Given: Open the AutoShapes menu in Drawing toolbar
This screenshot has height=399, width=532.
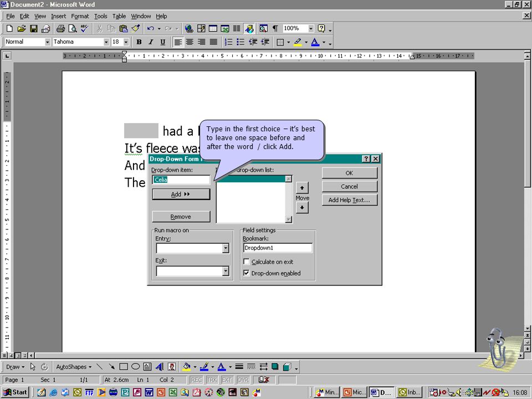Looking at the screenshot, I should [x=74, y=367].
